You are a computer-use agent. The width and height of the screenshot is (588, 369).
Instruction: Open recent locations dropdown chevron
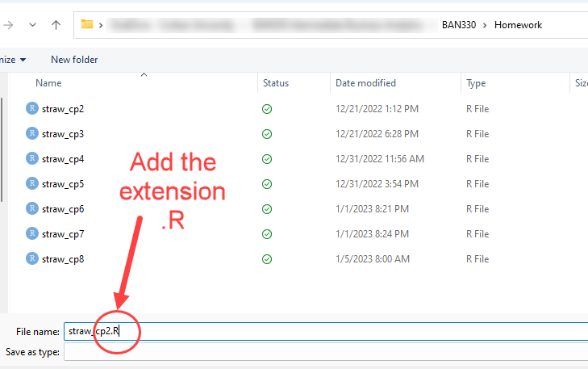(x=32, y=25)
